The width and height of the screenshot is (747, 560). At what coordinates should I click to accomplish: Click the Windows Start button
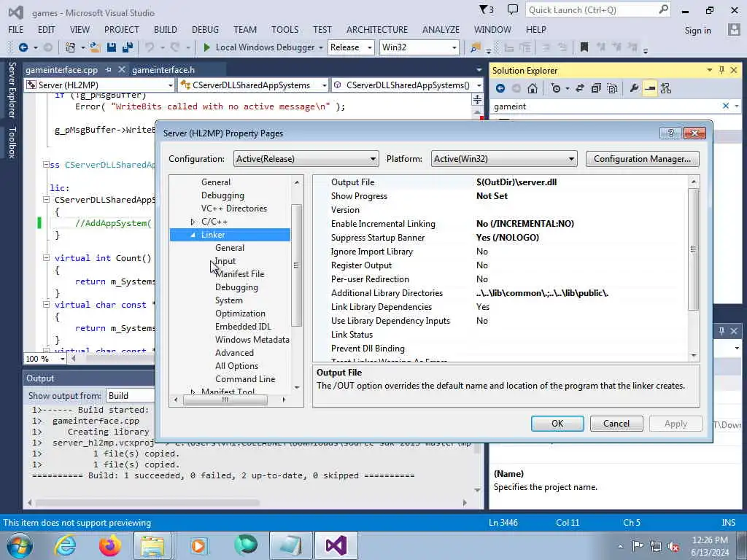pyautogui.click(x=20, y=545)
